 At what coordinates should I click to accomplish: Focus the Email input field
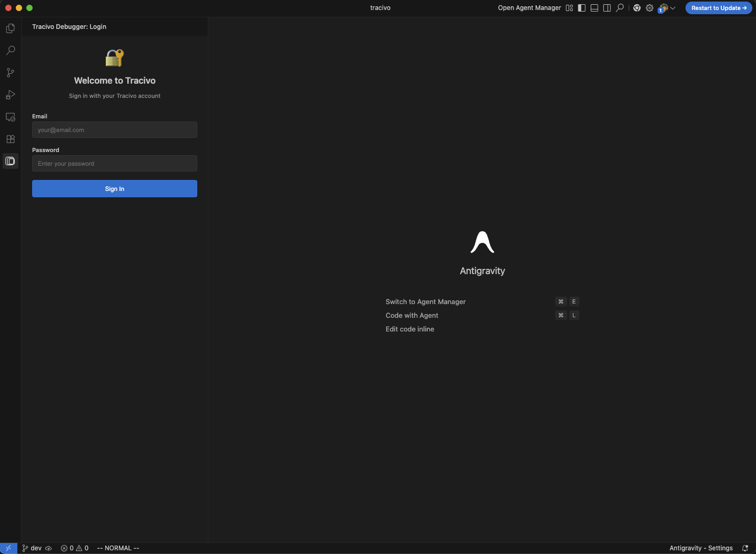click(115, 130)
